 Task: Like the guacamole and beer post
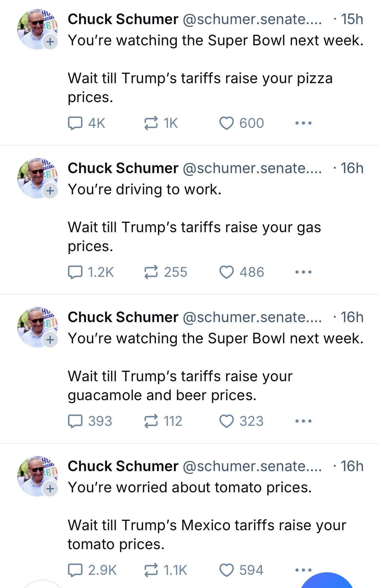click(x=226, y=421)
